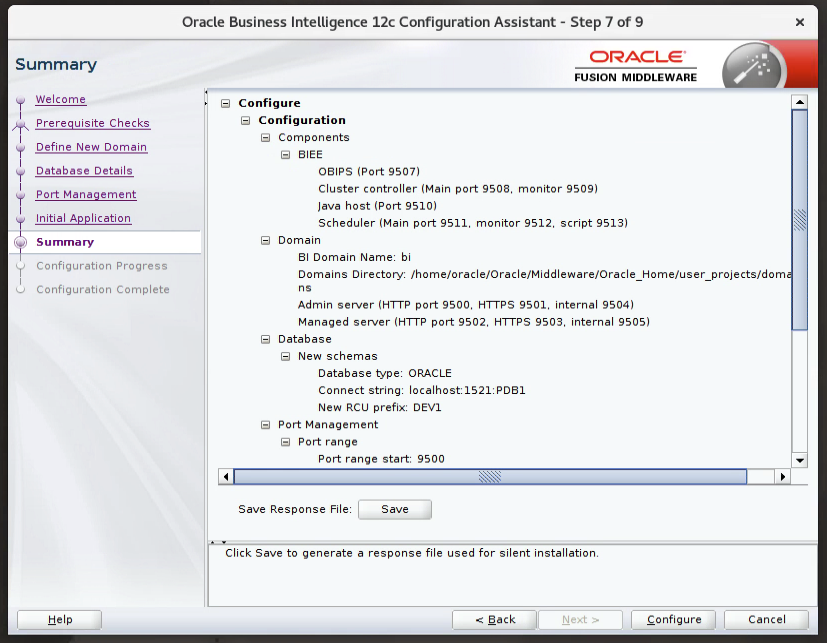Go Back to the previous step
This screenshot has height=643, width=827.
point(494,620)
